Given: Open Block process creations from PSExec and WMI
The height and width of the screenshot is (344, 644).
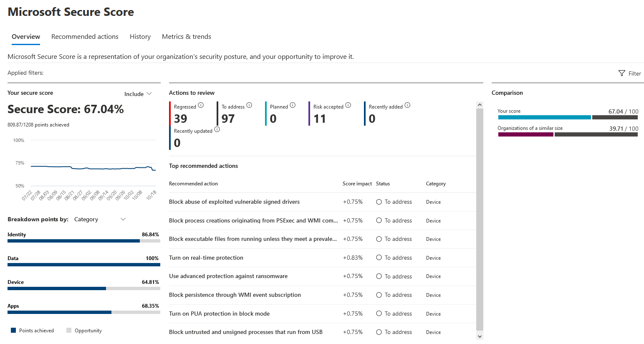Looking at the screenshot, I should tap(253, 220).
